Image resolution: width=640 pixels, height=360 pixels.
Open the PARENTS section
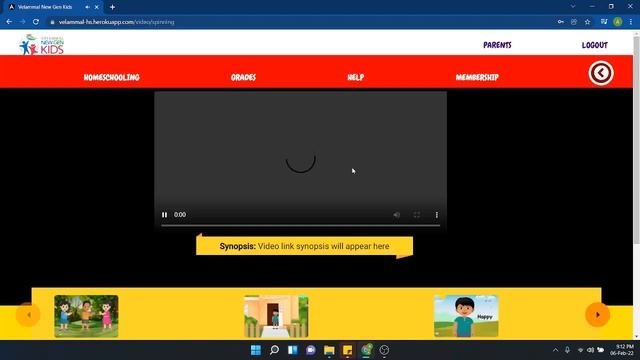coord(497,45)
